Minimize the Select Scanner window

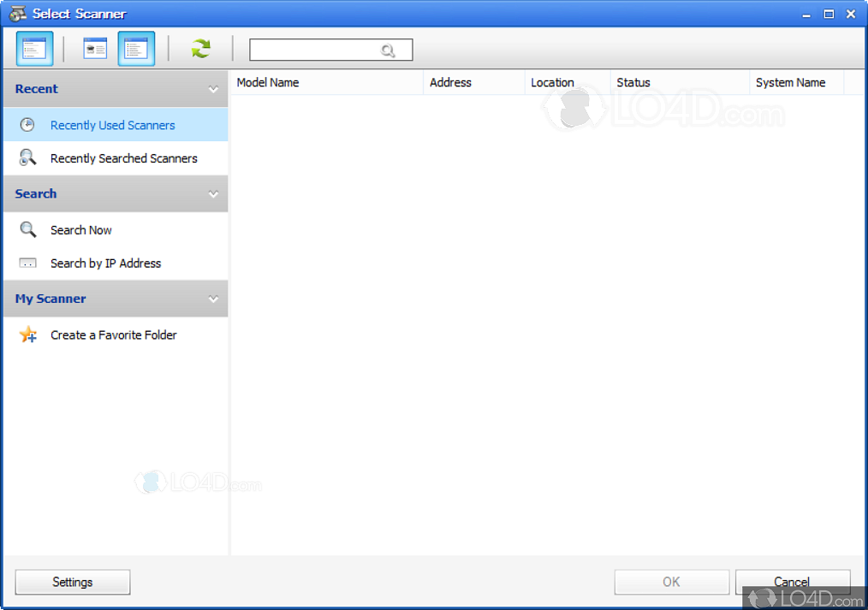point(806,15)
